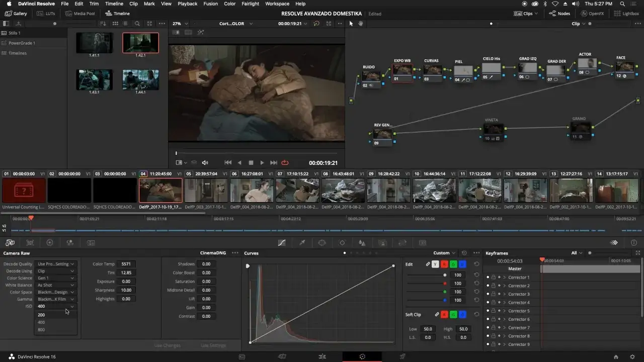Open the LUTs panel button
The height and width of the screenshot is (362, 644).
(x=46, y=14)
